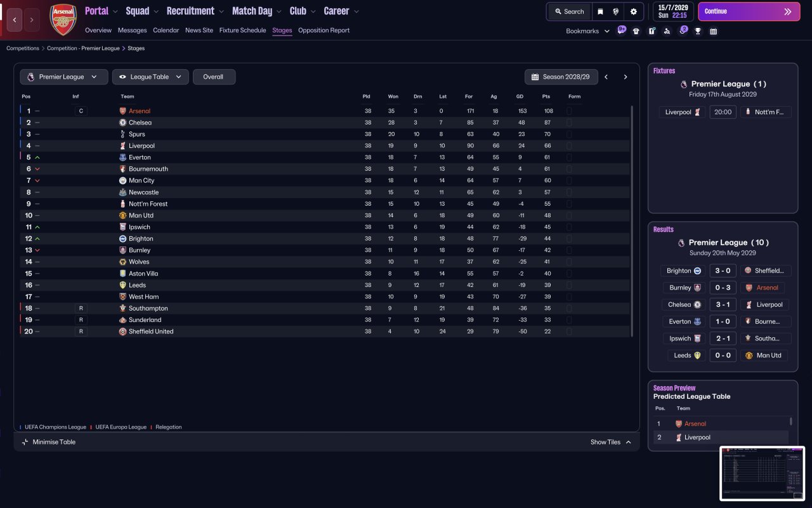The image size is (812, 508).
Task: Click Southampton's R relegation info badge
Action: click(81, 308)
